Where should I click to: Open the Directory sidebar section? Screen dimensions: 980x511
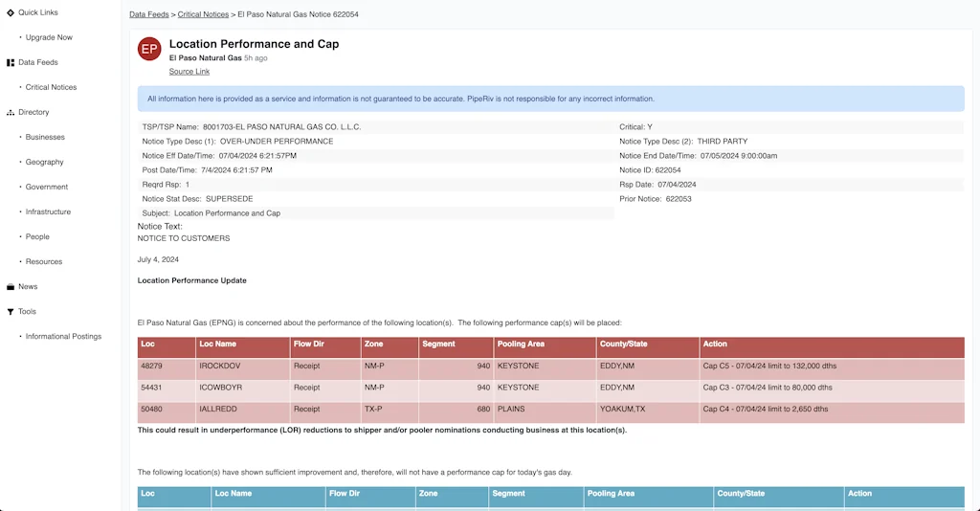(x=33, y=113)
